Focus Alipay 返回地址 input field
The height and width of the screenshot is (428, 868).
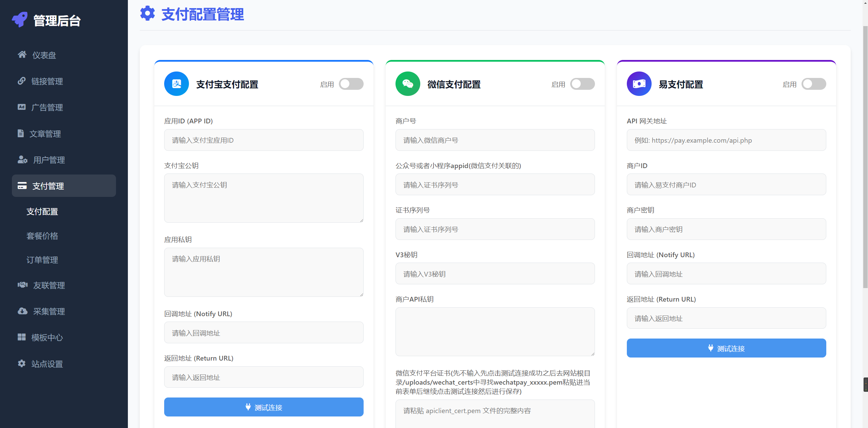point(264,377)
